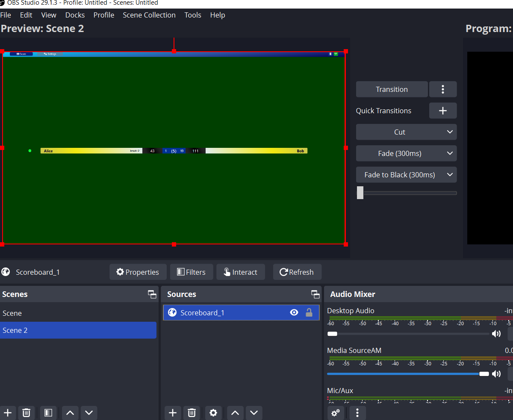Add a new source in the Sources panel
The height and width of the screenshot is (420, 513).
[x=173, y=413]
